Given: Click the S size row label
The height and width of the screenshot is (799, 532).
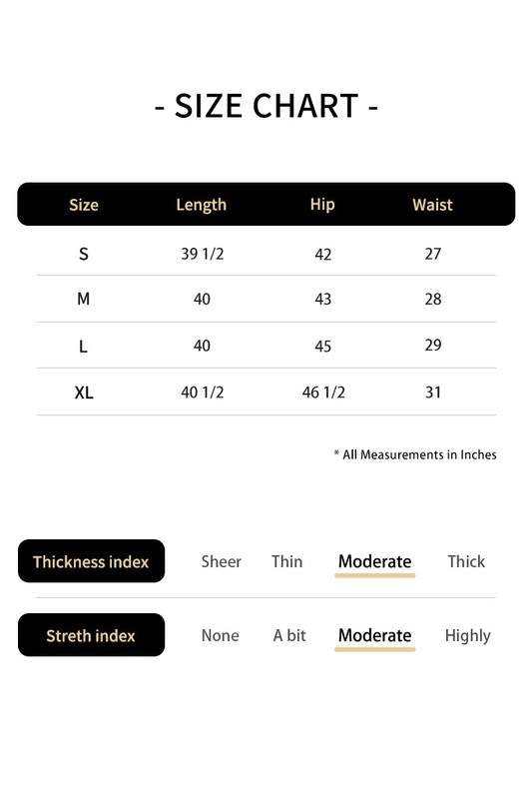Looking at the screenshot, I should click(84, 254).
